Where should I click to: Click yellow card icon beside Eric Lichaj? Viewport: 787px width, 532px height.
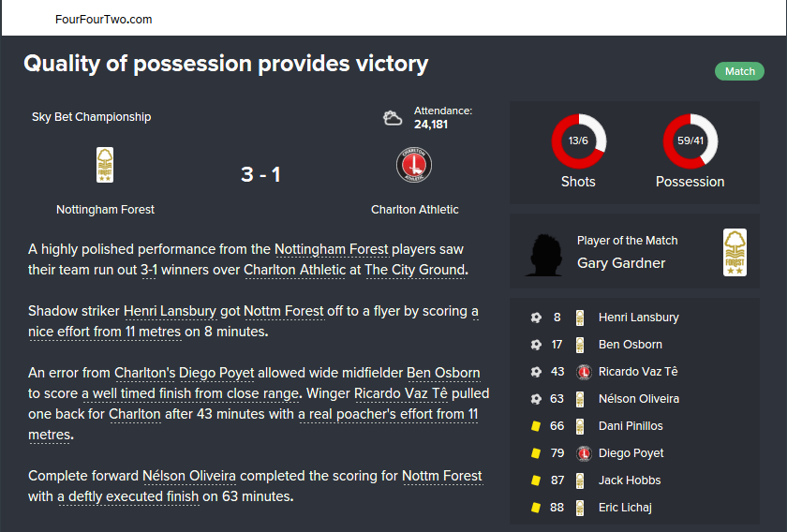click(x=536, y=508)
